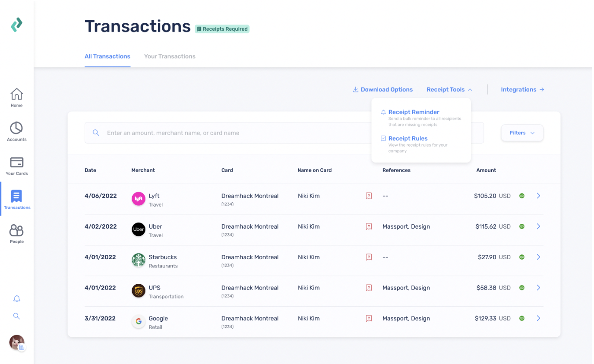This screenshot has width=594, height=364.
Task: Open the QuickBooks sync icon on Uber transaction
Action: pyautogui.click(x=522, y=226)
